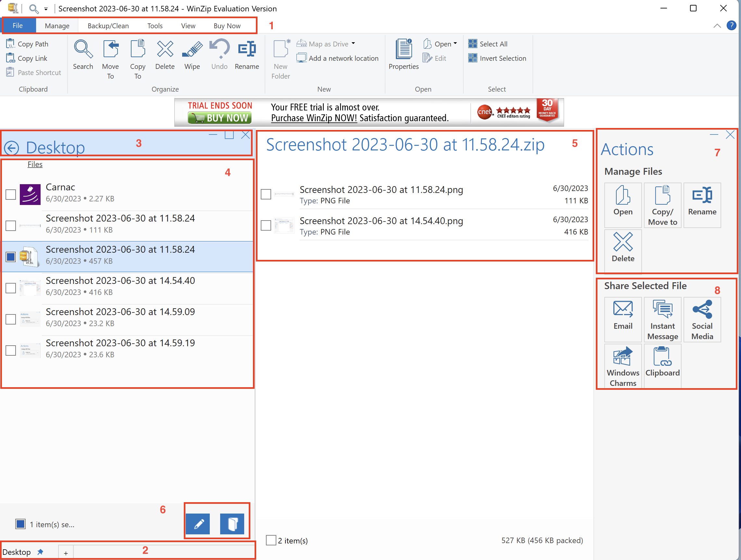This screenshot has height=560, width=741.
Task: Collapse the ribbon with the chevron
Action: tap(717, 25)
